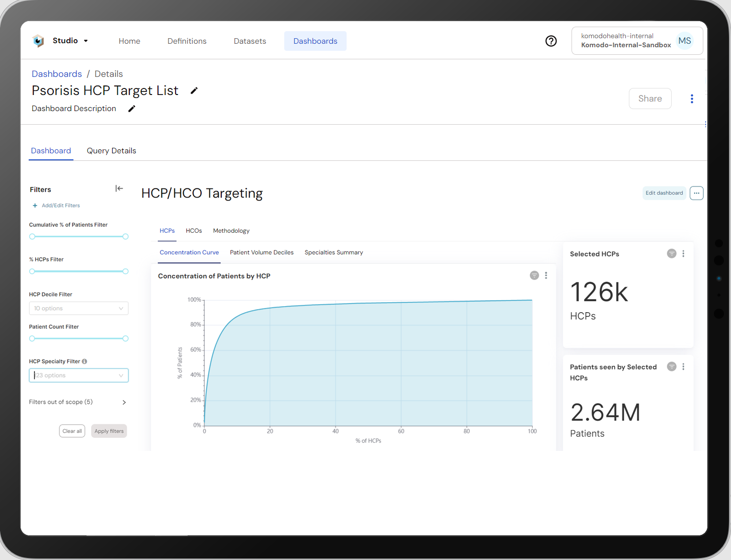Screen dimensions: 731x560
Task: Click the Studio hexagon logo icon
Action: [x=38, y=41]
